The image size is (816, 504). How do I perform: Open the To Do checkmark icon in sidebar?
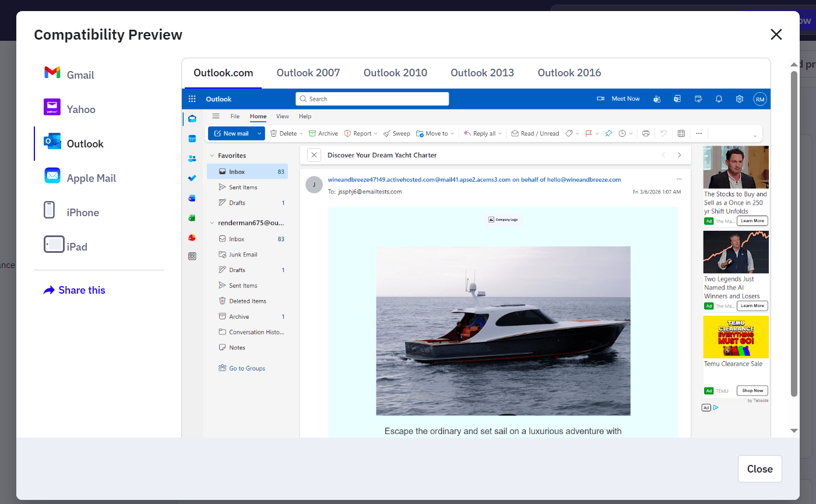coord(192,178)
